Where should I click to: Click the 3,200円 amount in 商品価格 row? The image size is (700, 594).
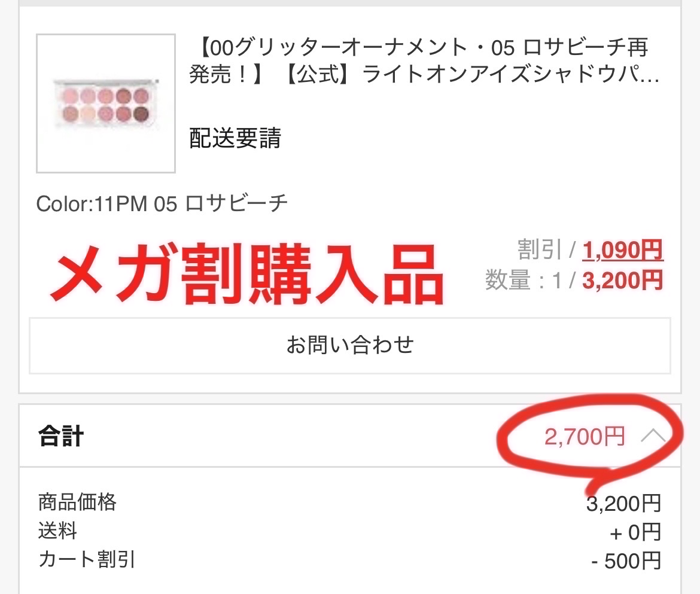tap(623, 504)
